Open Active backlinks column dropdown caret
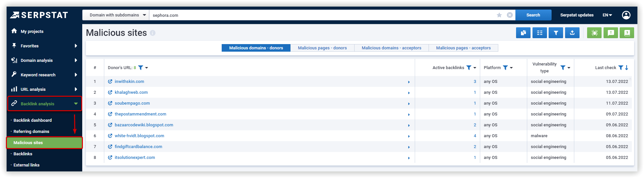Screen dimensions: 644x178 [475, 68]
